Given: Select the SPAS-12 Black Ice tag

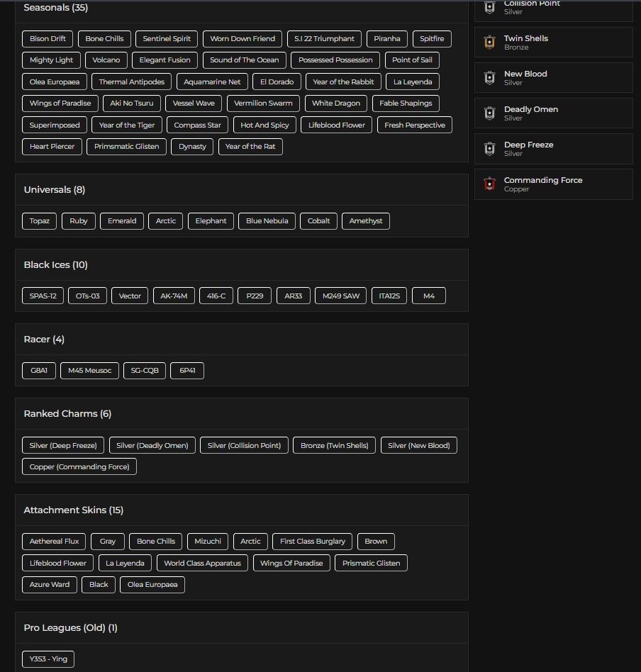Looking at the screenshot, I should click(x=43, y=296).
